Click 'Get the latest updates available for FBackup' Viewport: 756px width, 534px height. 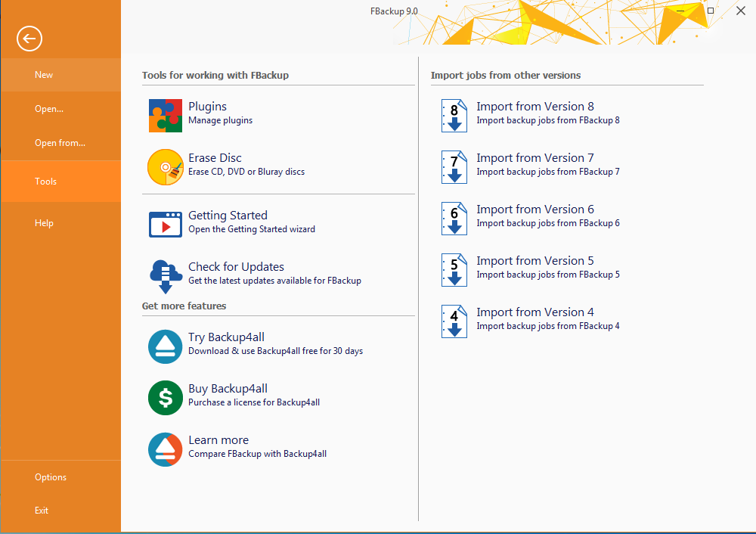point(275,281)
